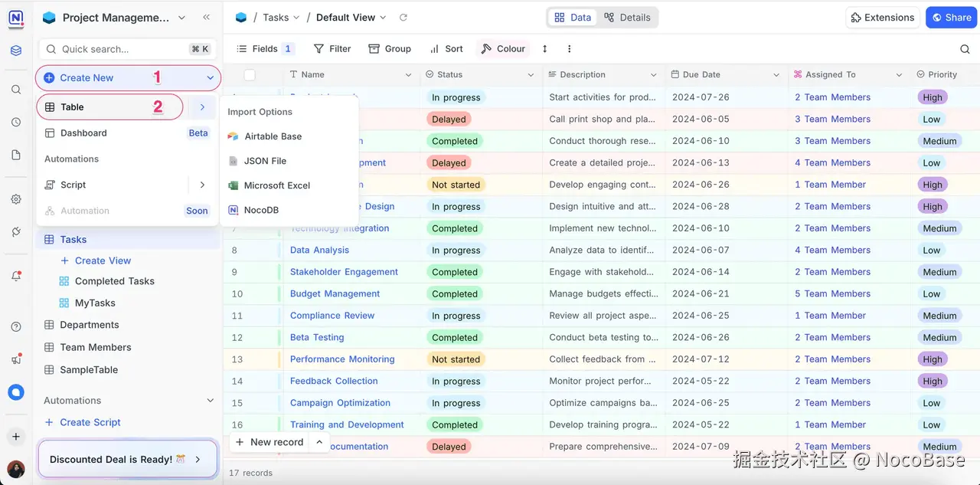The width and height of the screenshot is (980, 485).
Task: Click the help question mark icon
Action: 16,327
